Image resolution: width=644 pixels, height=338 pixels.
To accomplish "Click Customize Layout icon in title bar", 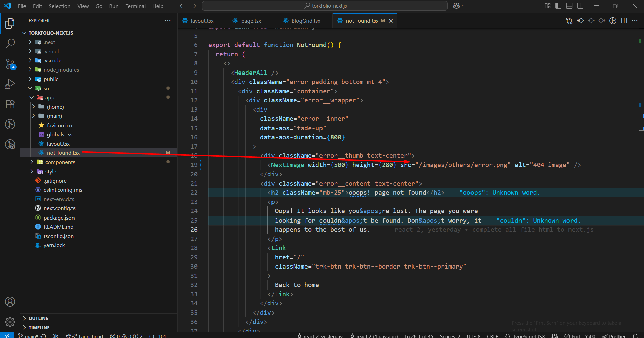I will (x=548, y=6).
